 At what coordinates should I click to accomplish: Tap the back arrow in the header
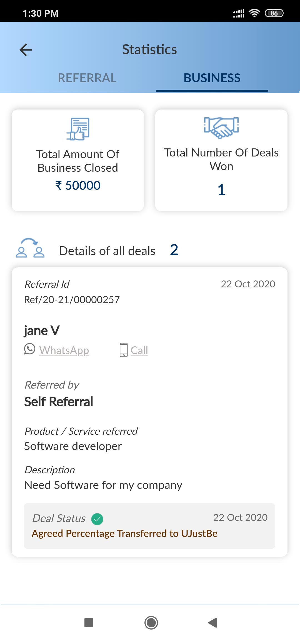click(x=26, y=50)
